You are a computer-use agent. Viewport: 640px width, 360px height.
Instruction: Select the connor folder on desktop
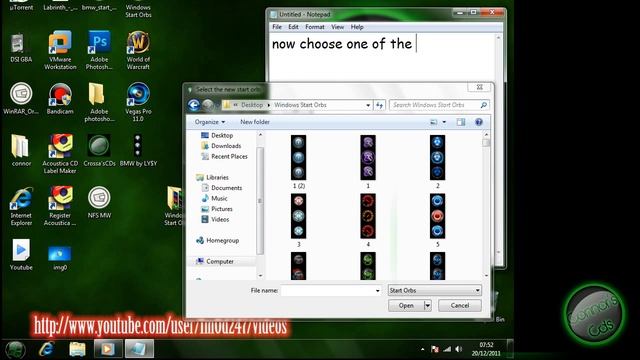tap(20, 150)
